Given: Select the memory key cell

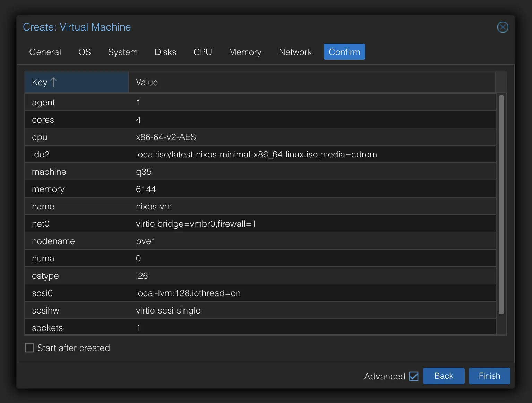Looking at the screenshot, I should [x=77, y=189].
